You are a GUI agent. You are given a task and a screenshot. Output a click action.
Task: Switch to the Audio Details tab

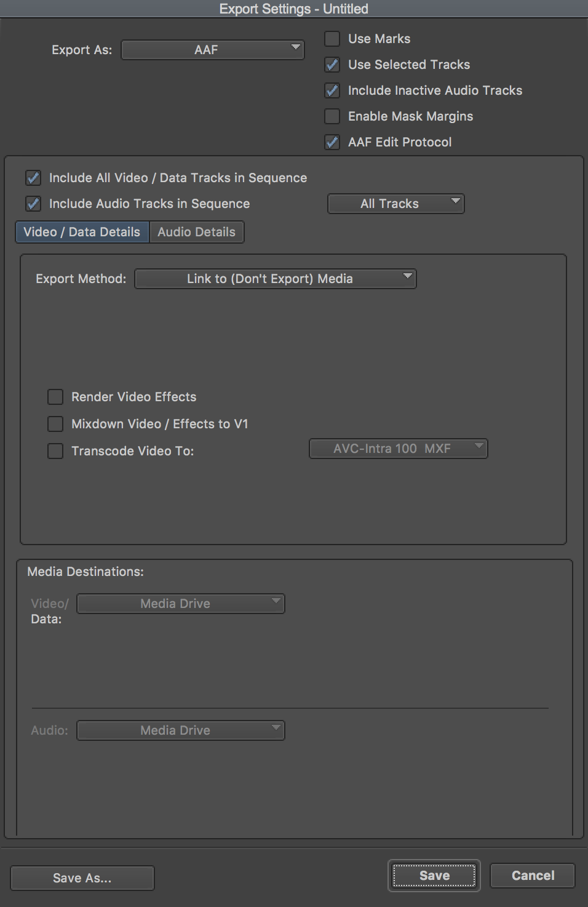pyautogui.click(x=197, y=232)
